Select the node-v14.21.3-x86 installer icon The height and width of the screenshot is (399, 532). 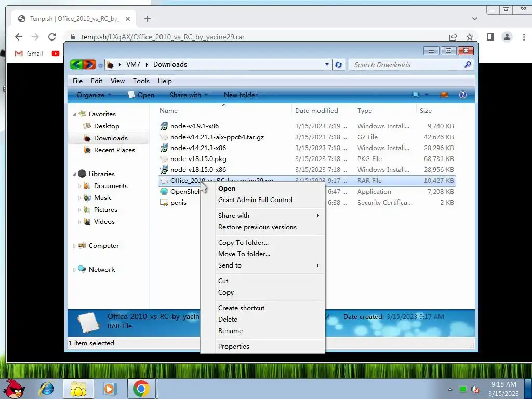[164, 148]
